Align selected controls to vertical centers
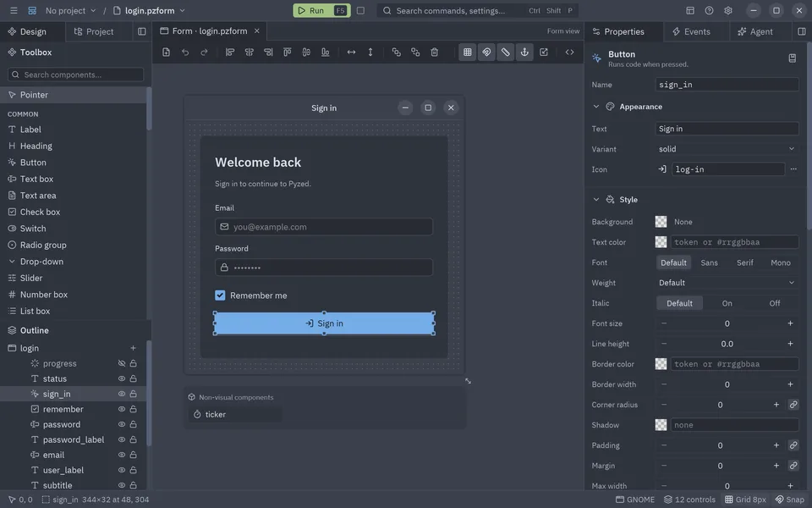This screenshot has width=812, height=508. (306, 52)
